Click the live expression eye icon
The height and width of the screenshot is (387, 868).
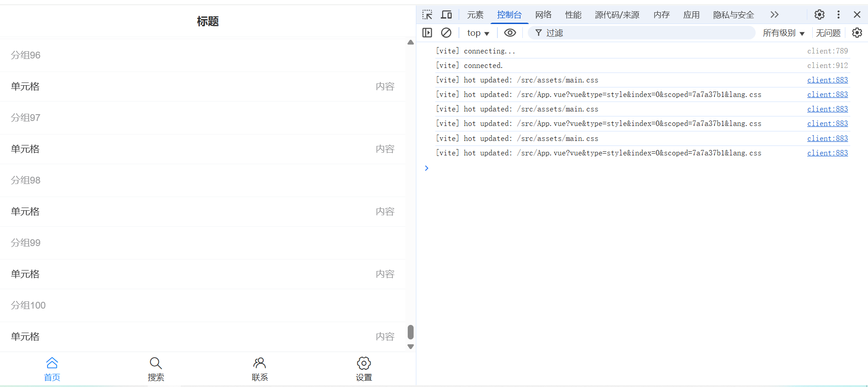[x=510, y=33]
